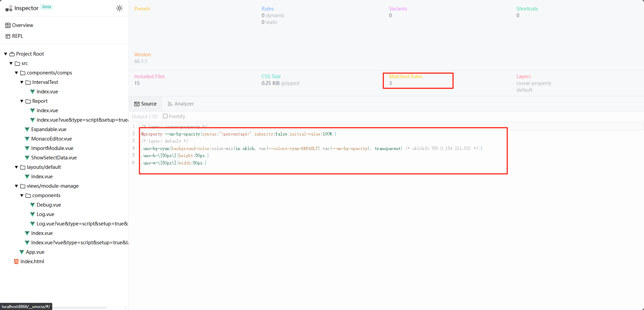Viewport: 644px width, 310px height.
Task: Click the Analyzer tab chart icon
Action: point(170,104)
